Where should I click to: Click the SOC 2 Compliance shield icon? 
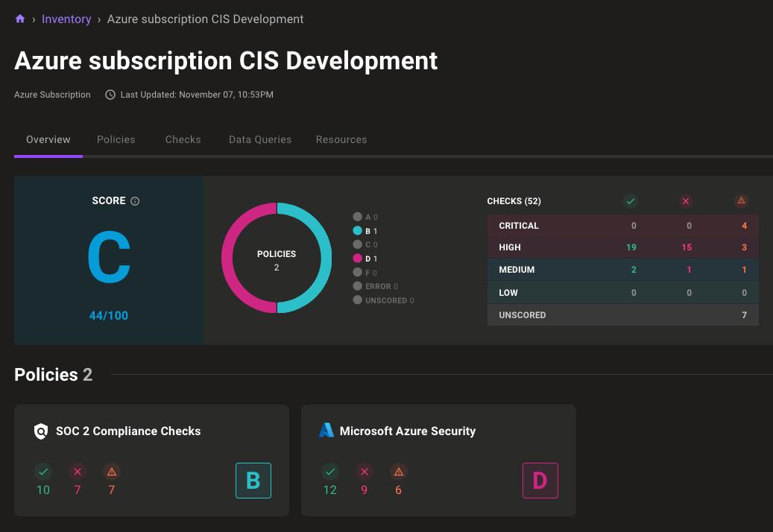point(40,431)
